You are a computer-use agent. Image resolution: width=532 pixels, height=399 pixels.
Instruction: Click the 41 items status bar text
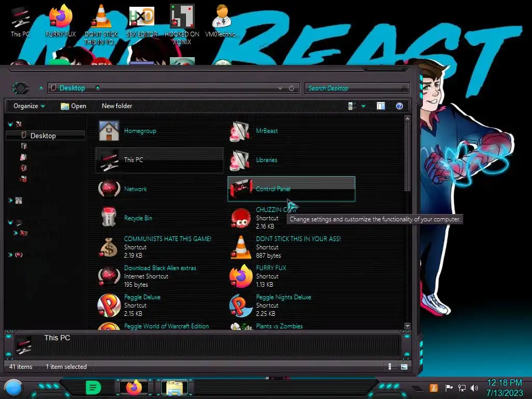point(21,367)
